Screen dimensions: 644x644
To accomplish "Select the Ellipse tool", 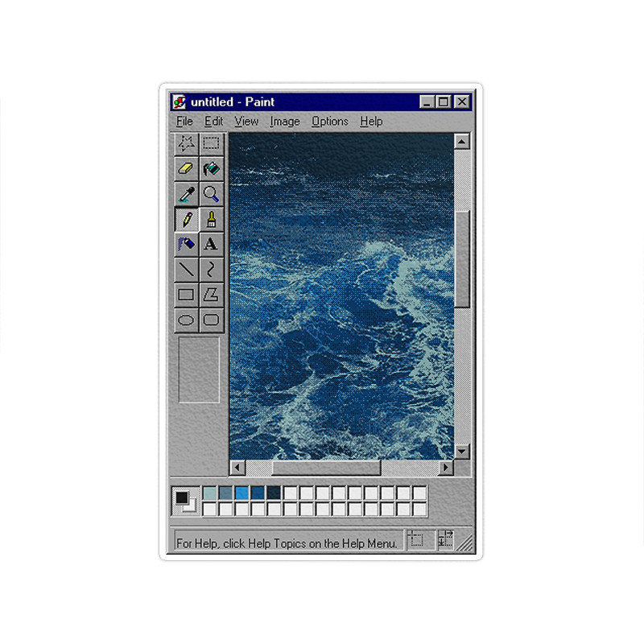I will [187, 320].
